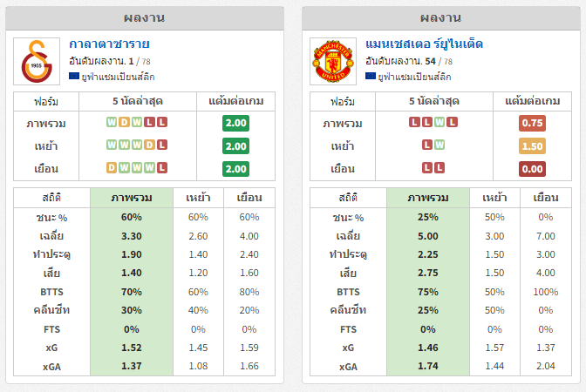Image resolution: width=586 pixels, height=392 pixels.
Task: Click Galatasaray's green 2.00 overall points badge
Action: point(235,123)
